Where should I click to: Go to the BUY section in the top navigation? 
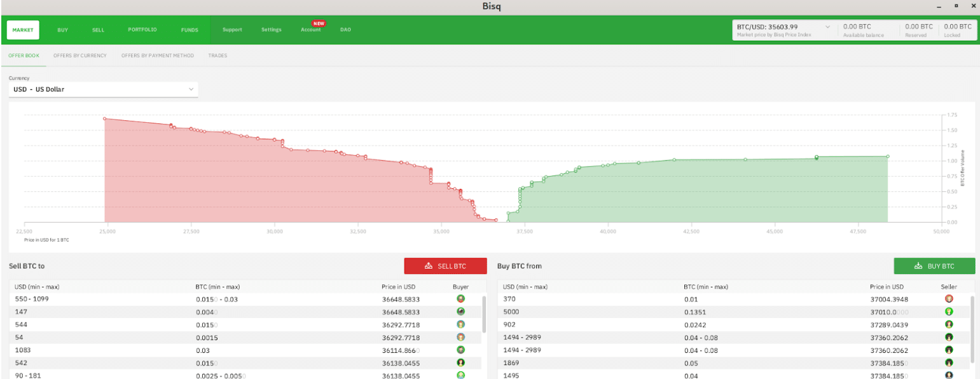pos(62,30)
